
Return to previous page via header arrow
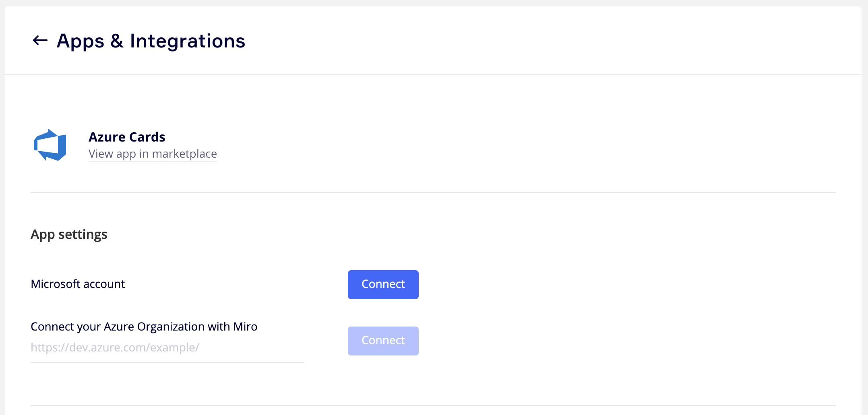click(40, 41)
